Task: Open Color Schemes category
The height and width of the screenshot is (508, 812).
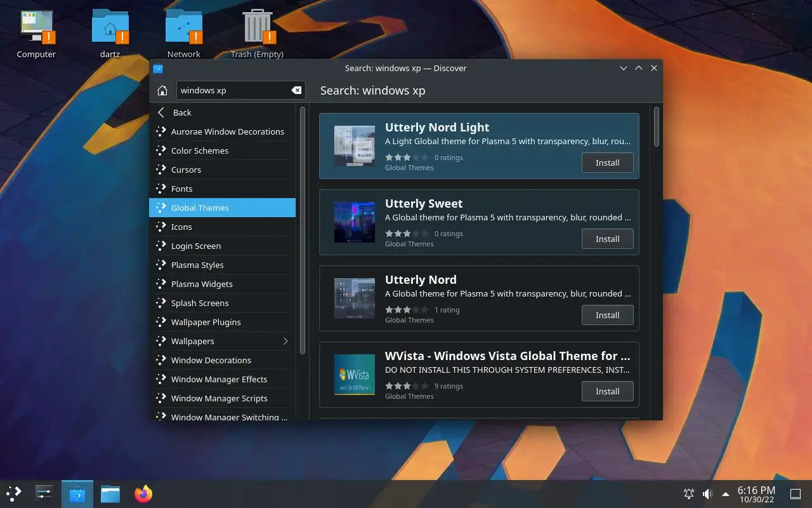Action: coord(222,150)
